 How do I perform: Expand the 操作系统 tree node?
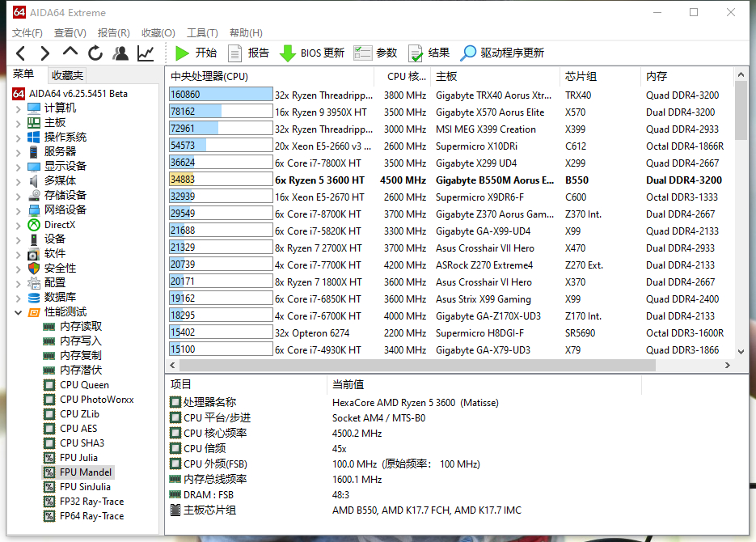[18, 138]
